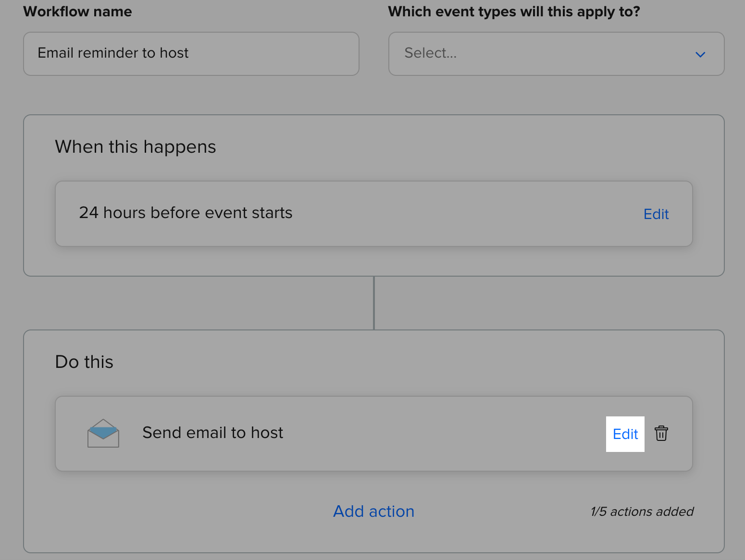Expand event types dropdown chevron arrow
This screenshot has height=560, width=745.
700,54
